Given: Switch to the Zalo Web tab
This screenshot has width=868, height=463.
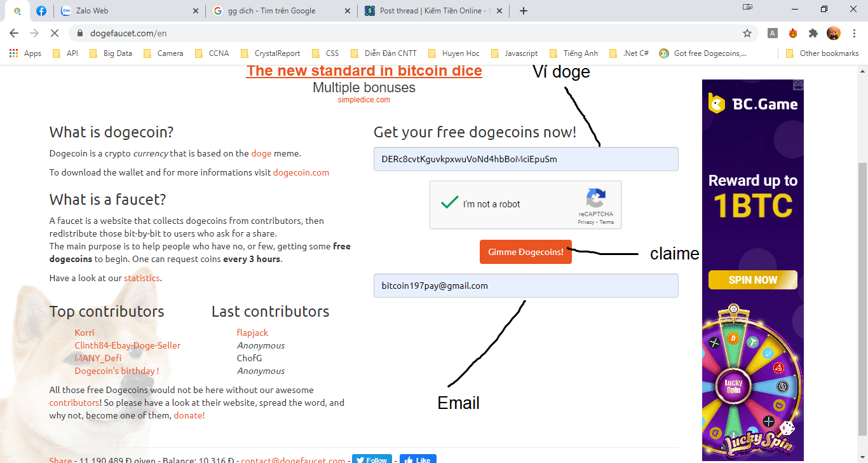Looking at the screenshot, I should (x=130, y=11).
